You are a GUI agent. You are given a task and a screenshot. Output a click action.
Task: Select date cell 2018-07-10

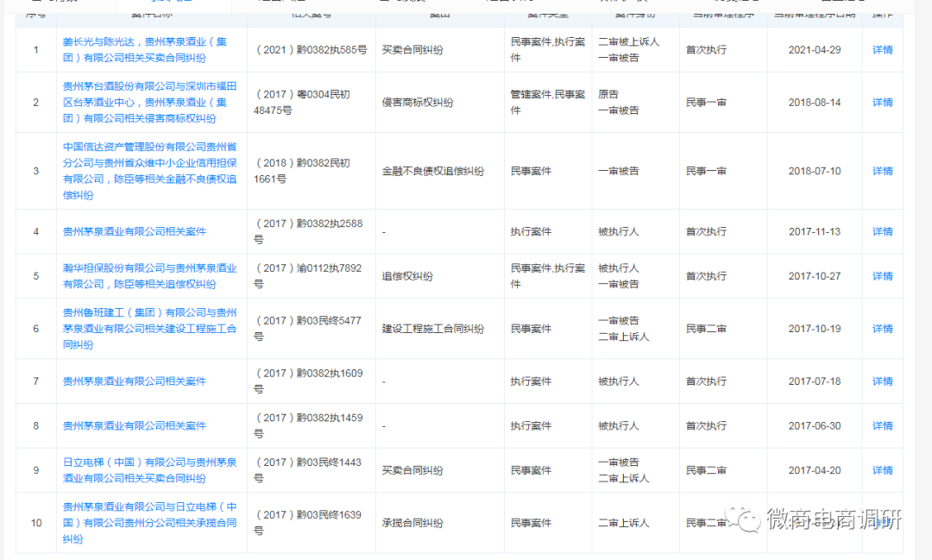815,171
